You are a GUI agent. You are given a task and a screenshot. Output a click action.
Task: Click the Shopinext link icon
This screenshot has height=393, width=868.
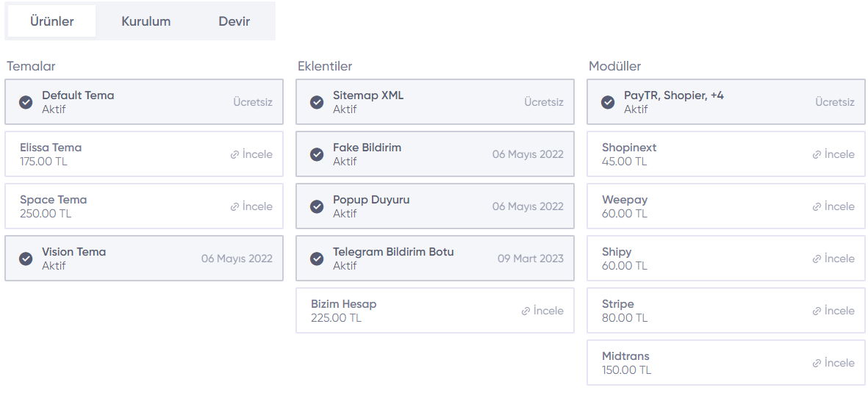click(817, 155)
